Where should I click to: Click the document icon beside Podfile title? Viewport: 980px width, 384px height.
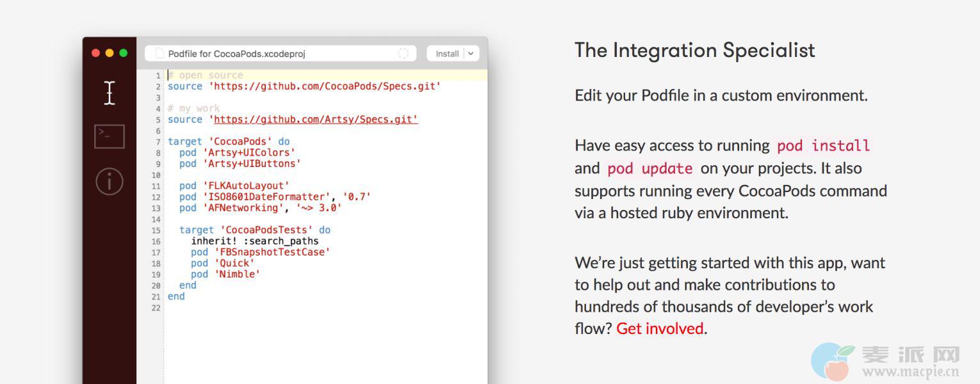[159, 54]
